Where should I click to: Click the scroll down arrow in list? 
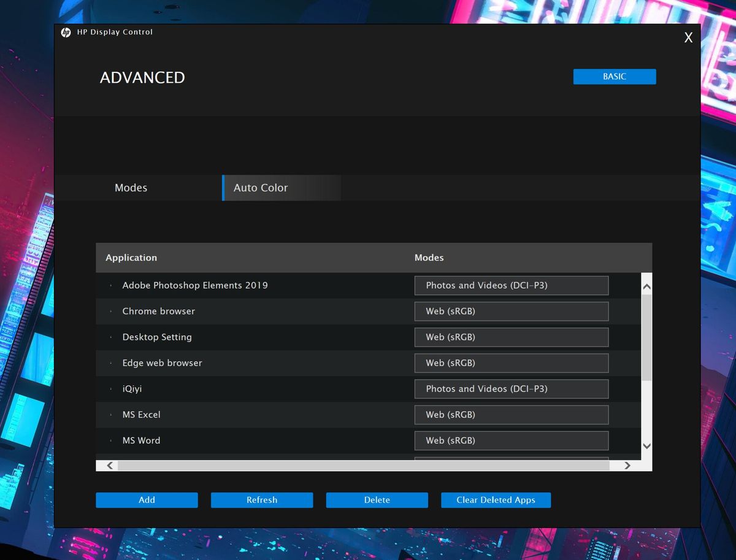646,446
